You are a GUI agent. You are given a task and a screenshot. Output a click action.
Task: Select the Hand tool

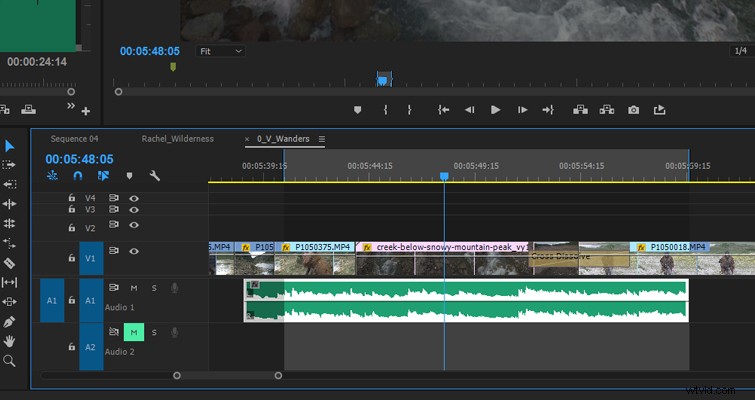tap(9, 341)
